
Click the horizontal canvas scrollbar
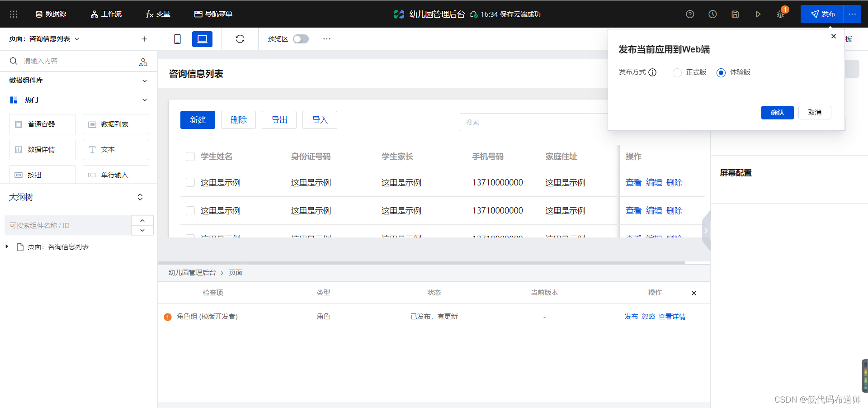(421, 262)
